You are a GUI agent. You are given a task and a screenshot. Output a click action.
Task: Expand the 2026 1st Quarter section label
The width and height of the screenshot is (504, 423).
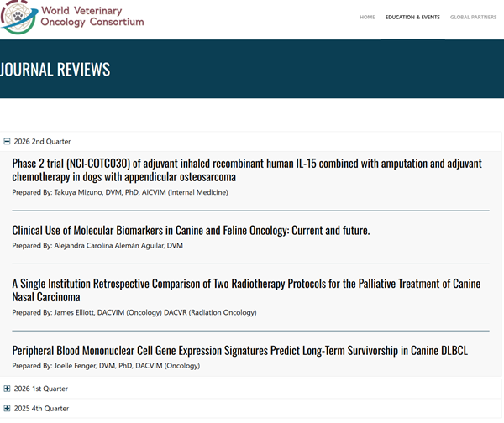[x=42, y=389]
